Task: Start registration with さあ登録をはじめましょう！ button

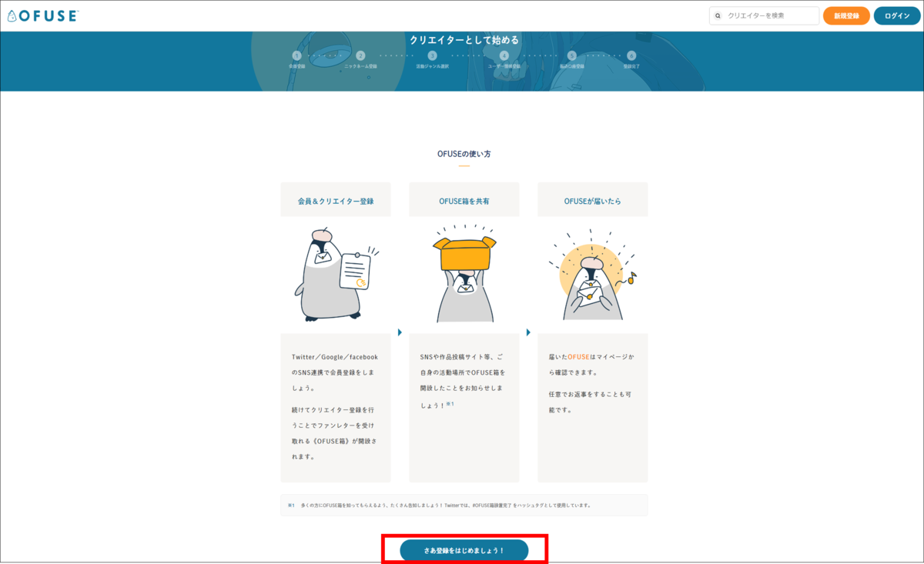Action: click(464, 550)
